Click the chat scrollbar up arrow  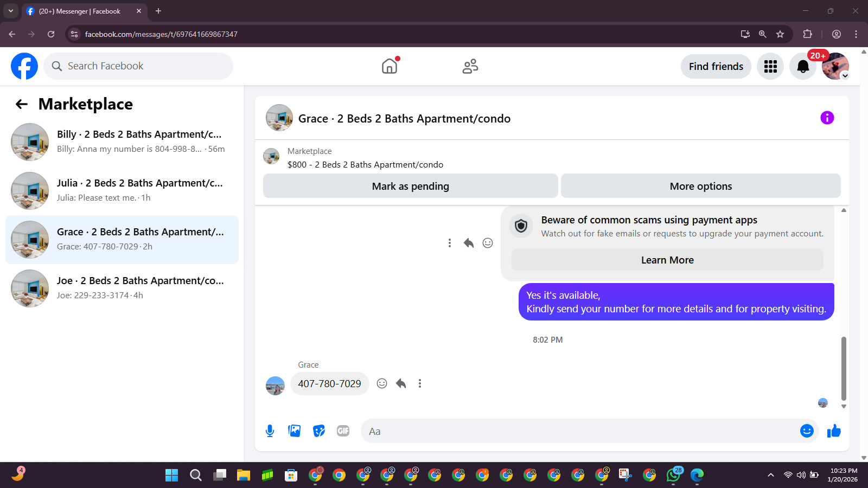pyautogui.click(x=844, y=210)
